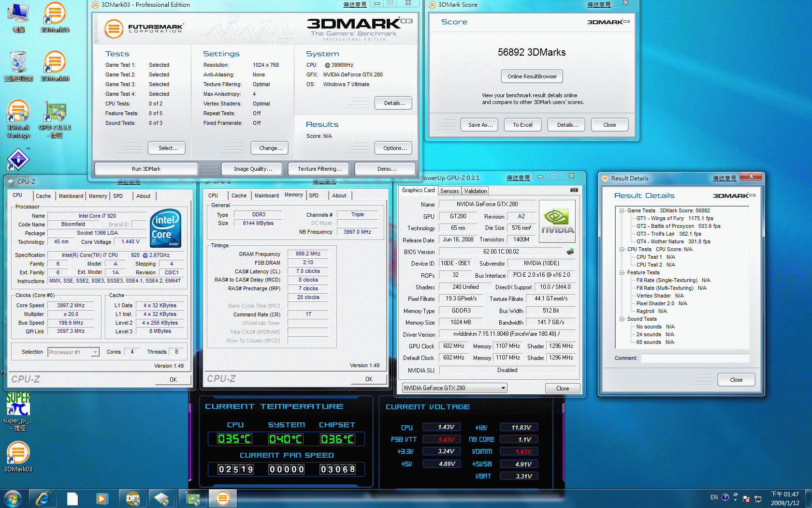This screenshot has width=812, height=508.
Task: Open the Action Center flag tray icon
Action: [746, 498]
